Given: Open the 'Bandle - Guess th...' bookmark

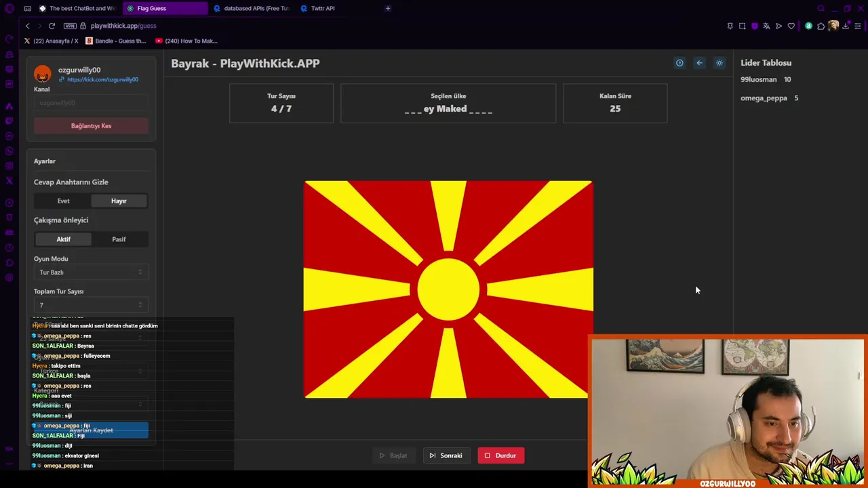Looking at the screenshot, I should point(115,41).
